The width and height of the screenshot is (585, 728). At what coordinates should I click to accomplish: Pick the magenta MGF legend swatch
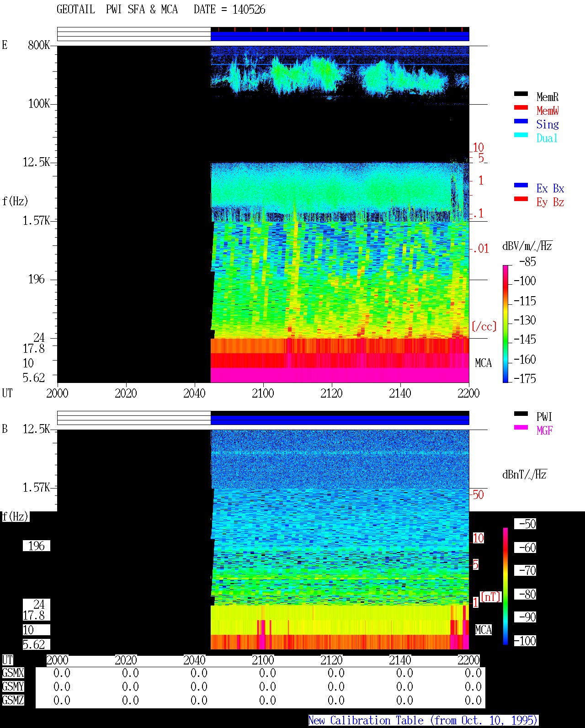[521, 427]
